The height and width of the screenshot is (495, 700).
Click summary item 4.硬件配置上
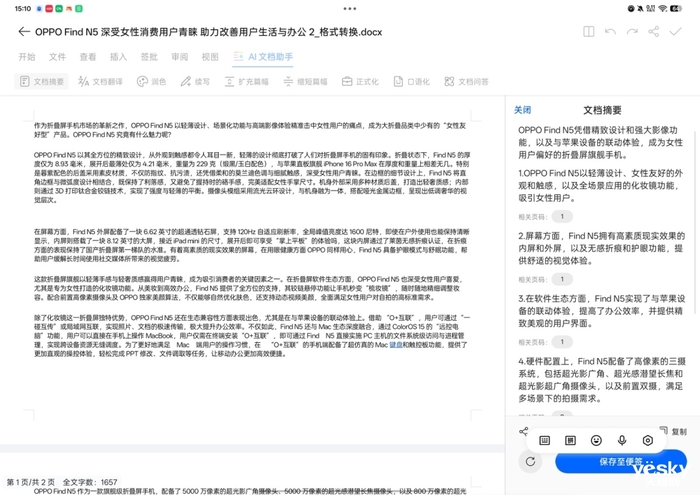601,379
